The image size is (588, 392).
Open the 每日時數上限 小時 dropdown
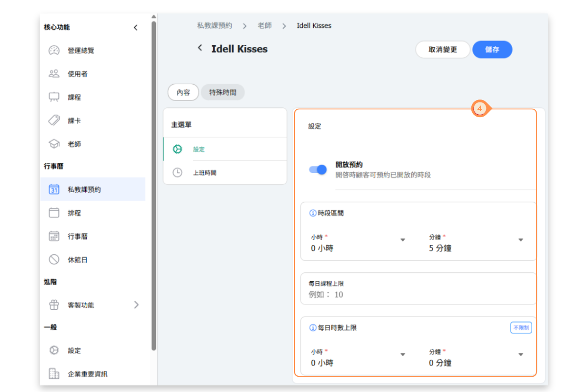[x=403, y=355]
